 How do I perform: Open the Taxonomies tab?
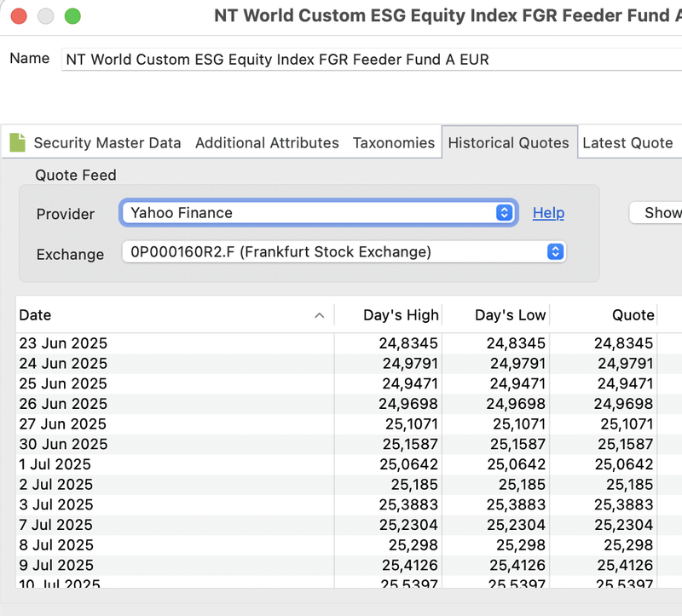393,143
